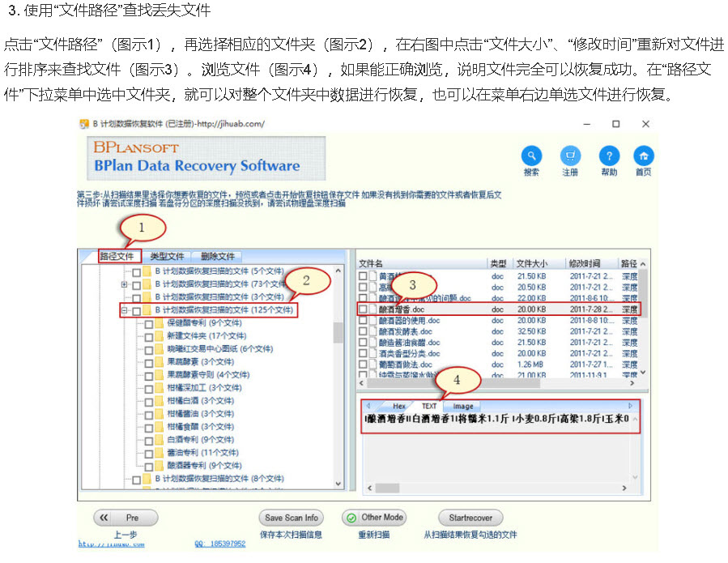
Task: Click the green check icon on Other Mode
Action: click(352, 518)
